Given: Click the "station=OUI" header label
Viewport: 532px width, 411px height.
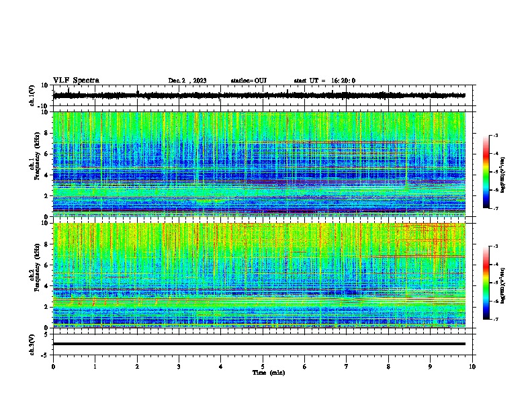Looking at the screenshot, I should click(249, 81).
